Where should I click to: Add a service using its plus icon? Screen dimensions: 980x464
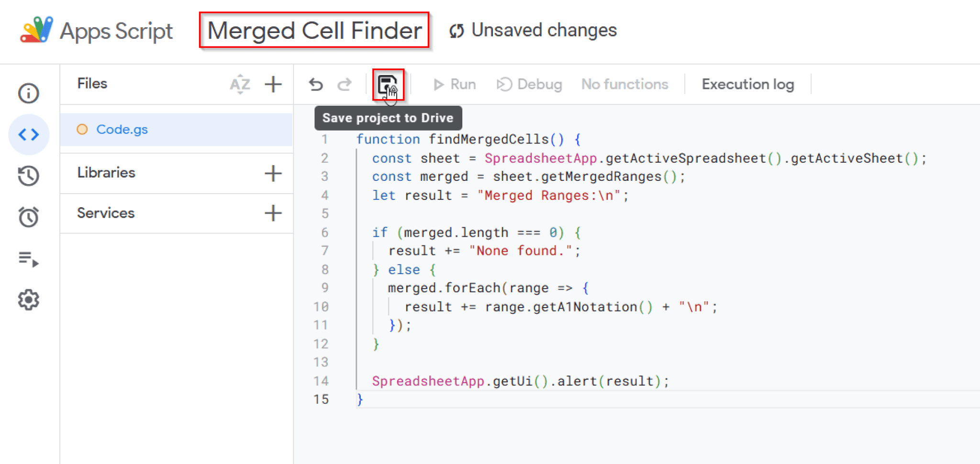coord(273,213)
